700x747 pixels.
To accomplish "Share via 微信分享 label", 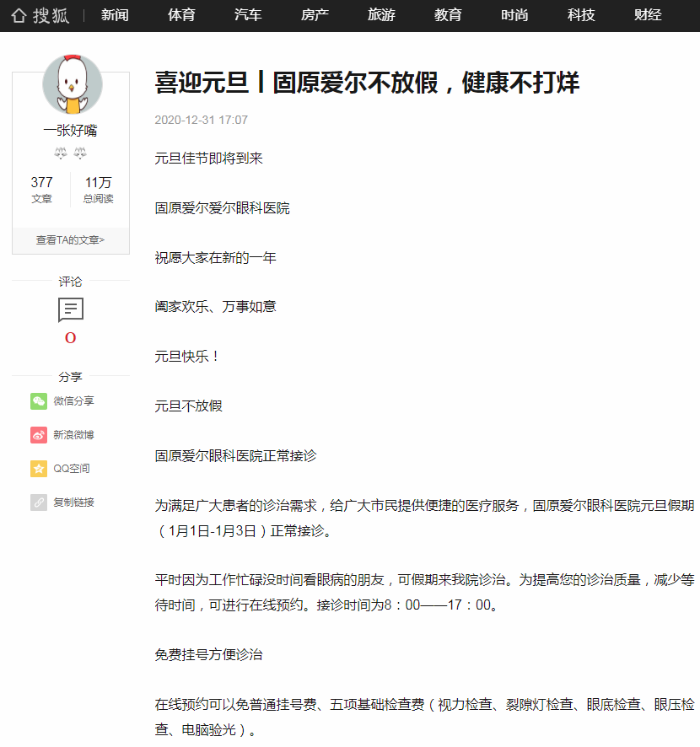I will point(73,401).
